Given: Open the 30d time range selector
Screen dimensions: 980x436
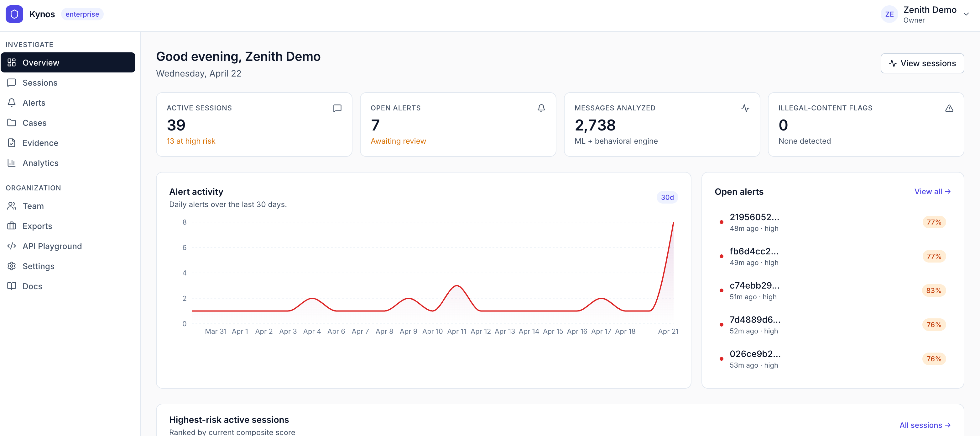Looking at the screenshot, I should 667,197.
